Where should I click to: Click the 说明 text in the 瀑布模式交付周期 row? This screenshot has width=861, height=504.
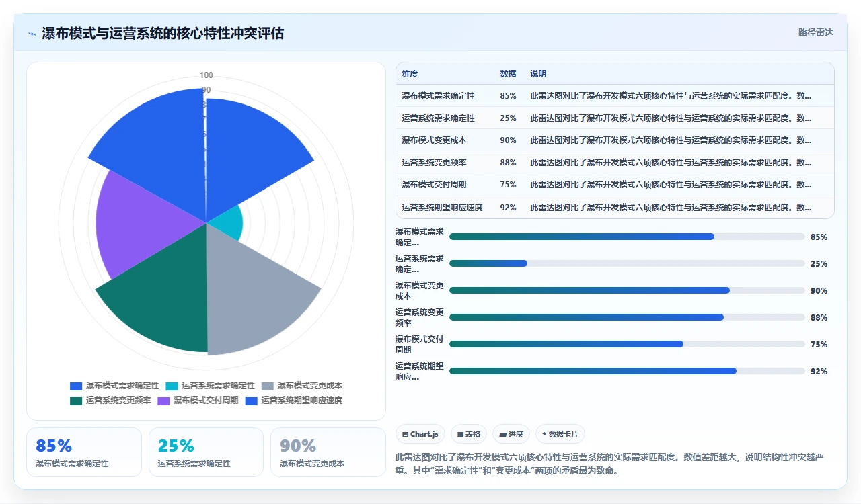coord(671,185)
